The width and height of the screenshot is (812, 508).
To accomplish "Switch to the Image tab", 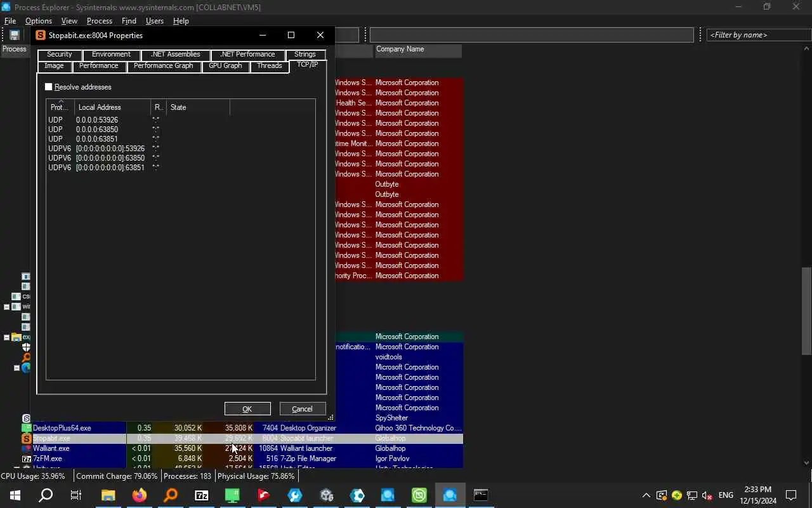I will pos(54,66).
